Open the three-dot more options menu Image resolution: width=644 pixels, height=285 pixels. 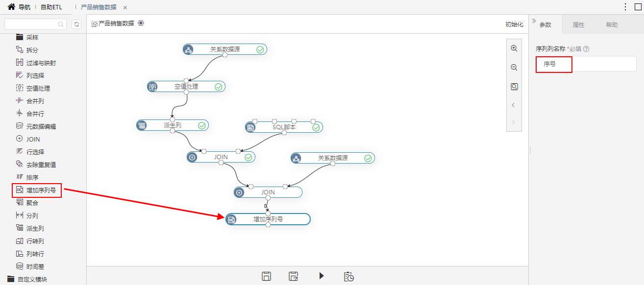[625, 7]
